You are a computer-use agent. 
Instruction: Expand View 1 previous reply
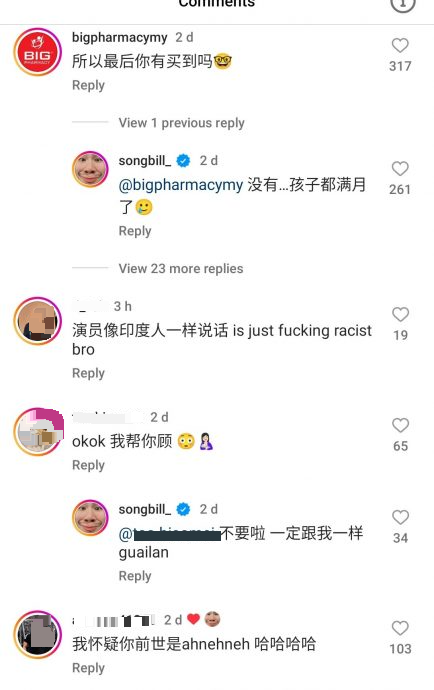pyautogui.click(x=181, y=123)
